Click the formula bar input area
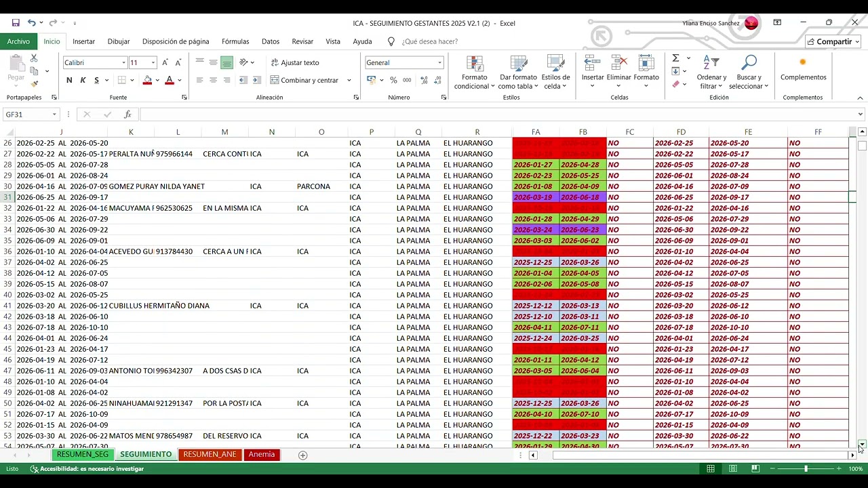 500,115
